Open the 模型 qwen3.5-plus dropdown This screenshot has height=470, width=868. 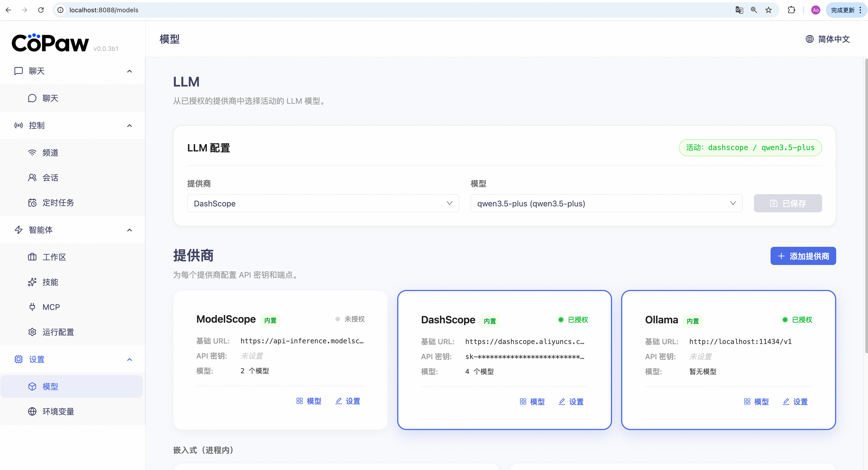click(606, 203)
